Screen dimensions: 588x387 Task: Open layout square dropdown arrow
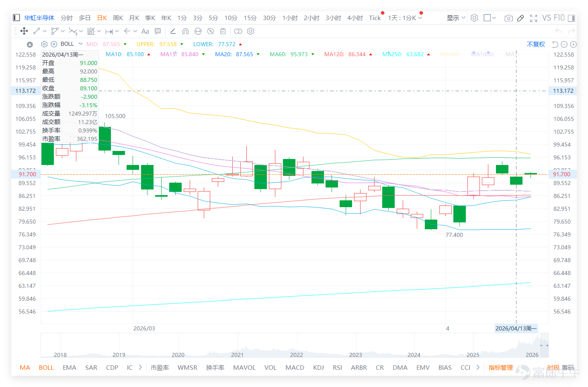pyautogui.click(x=494, y=18)
